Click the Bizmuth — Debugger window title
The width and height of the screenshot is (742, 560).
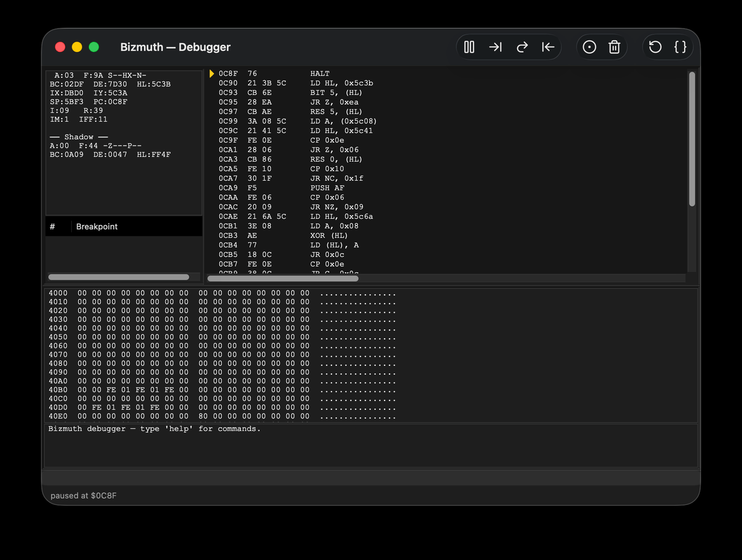176,47
